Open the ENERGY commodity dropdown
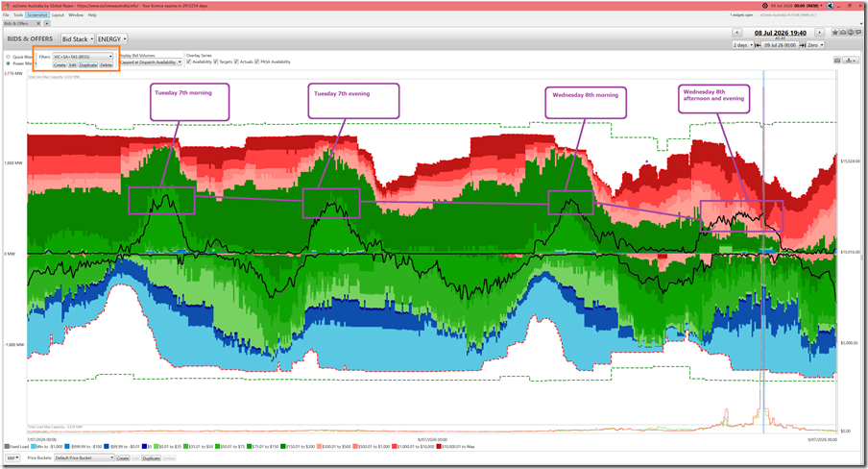The height and width of the screenshot is (469, 868). coord(111,38)
